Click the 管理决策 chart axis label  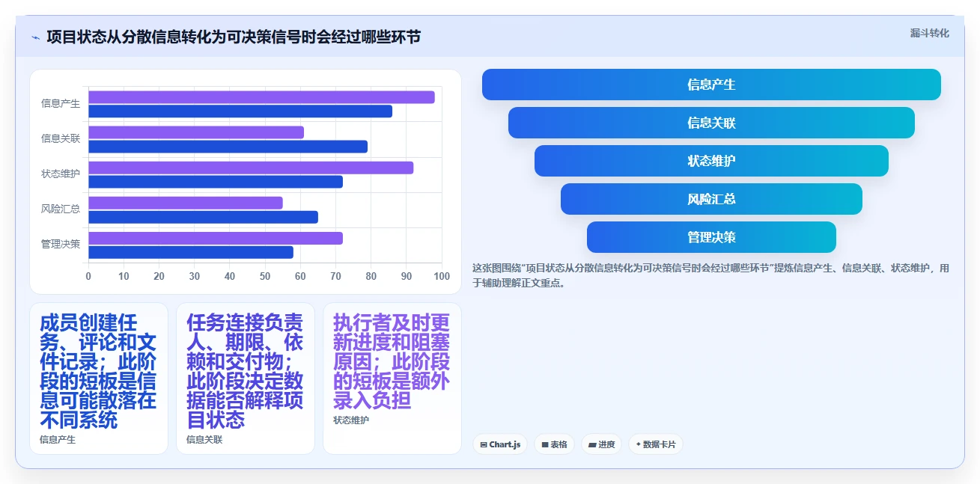pyautogui.click(x=61, y=245)
